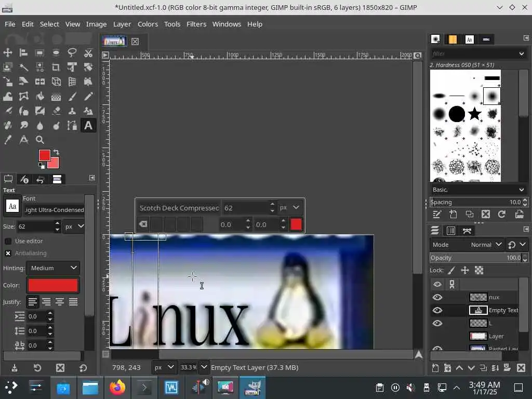Open the on-canvas text size unit dropdown
The width and height of the screenshot is (532, 399).
click(x=289, y=207)
